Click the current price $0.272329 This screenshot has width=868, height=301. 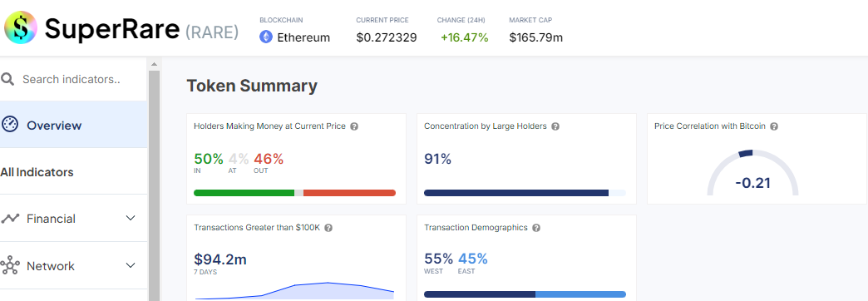click(x=387, y=37)
